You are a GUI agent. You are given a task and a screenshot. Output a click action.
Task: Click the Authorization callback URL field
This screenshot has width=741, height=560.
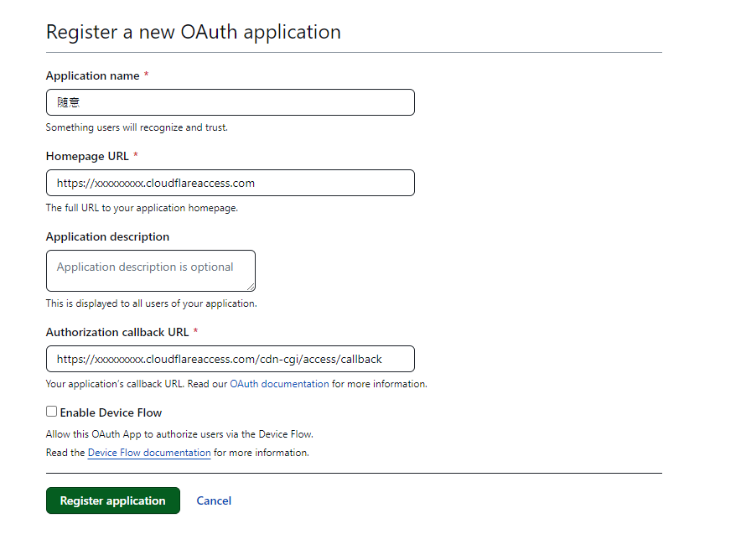230,359
